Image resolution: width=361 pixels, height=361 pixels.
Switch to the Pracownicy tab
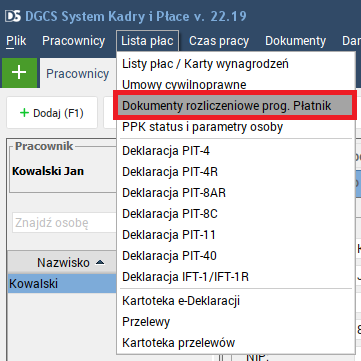(78, 74)
